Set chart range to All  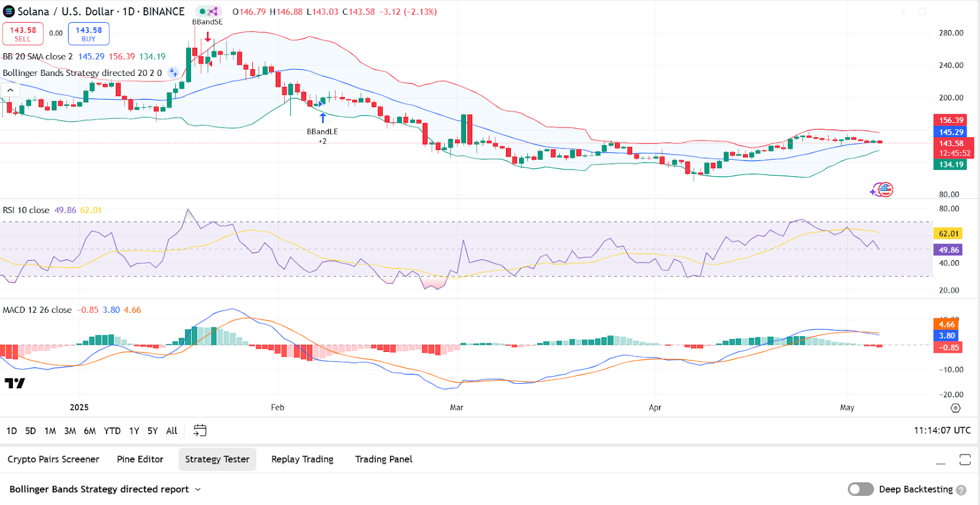click(x=171, y=431)
